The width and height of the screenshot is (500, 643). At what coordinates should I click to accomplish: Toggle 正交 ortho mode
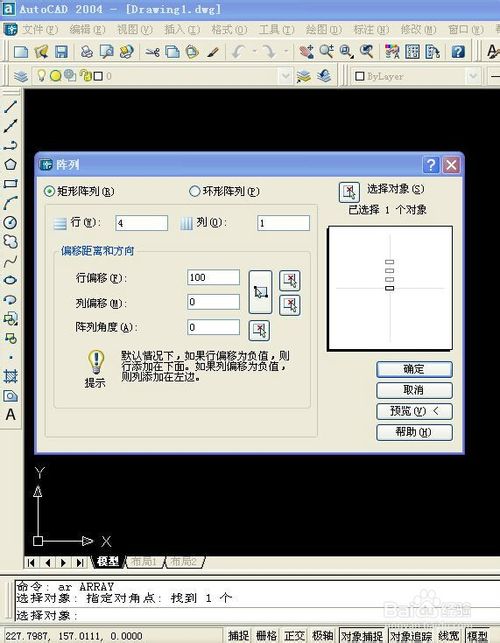295,636
